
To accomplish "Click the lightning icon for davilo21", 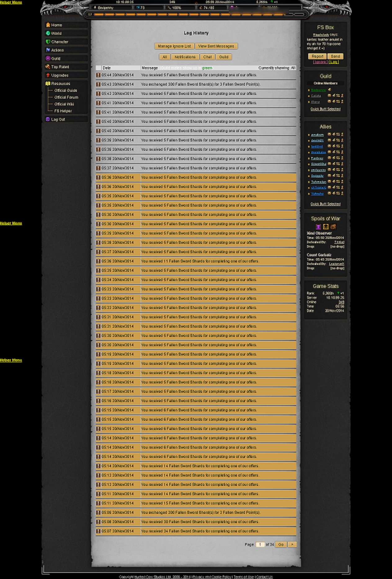I will click(x=334, y=140).
